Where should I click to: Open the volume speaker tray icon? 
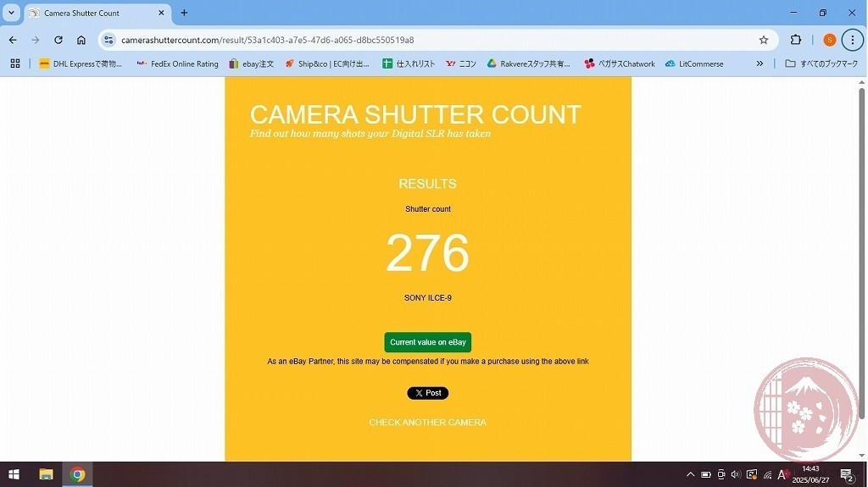[736, 474]
